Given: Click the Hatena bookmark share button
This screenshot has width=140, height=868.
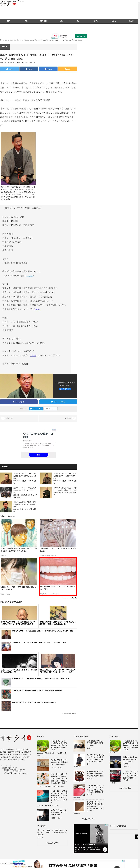Looking at the screenshot, I should (x=48, y=69).
